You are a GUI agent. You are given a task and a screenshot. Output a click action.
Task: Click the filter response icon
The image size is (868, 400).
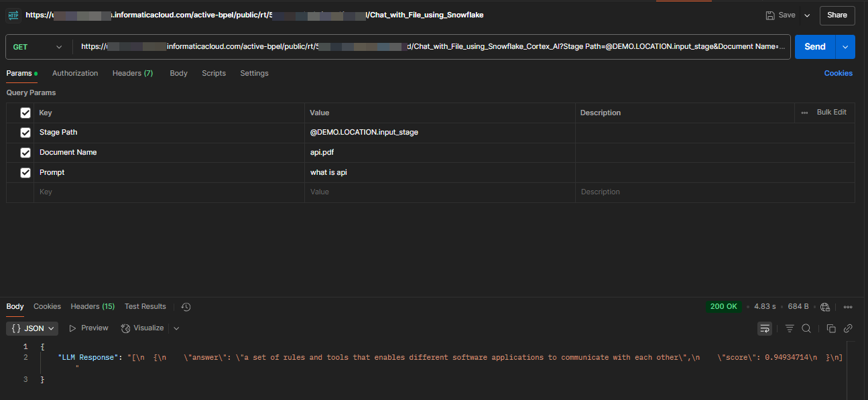pyautogui.click(x=790, y=328)
